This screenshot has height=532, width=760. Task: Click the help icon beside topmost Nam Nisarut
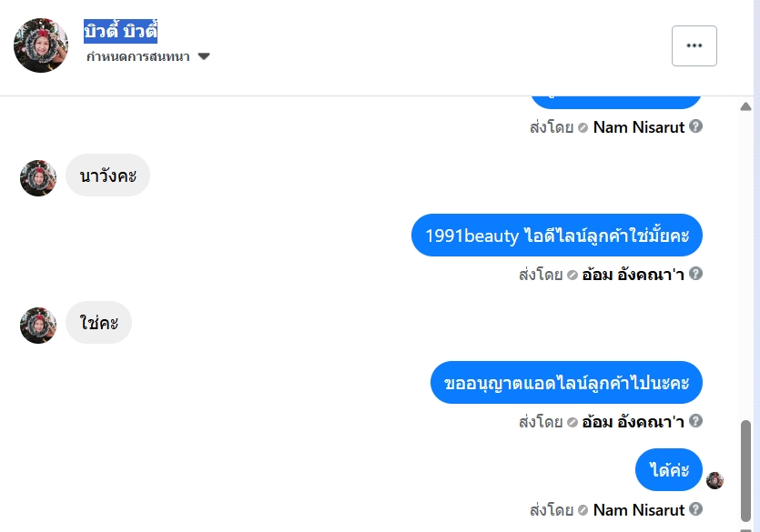pos(696,126)
